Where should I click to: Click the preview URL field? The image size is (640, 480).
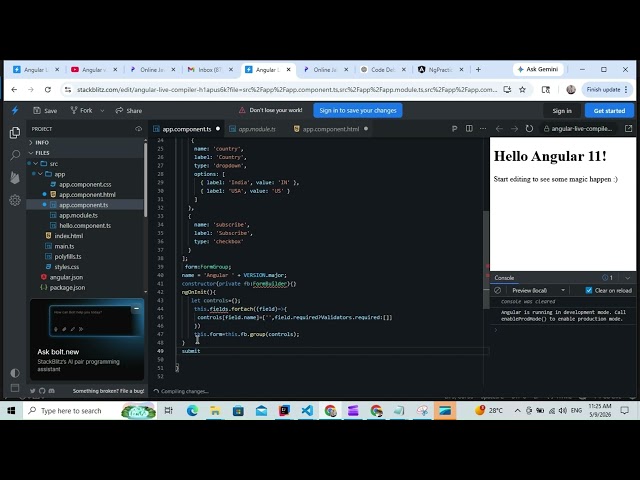click(581, 129)
